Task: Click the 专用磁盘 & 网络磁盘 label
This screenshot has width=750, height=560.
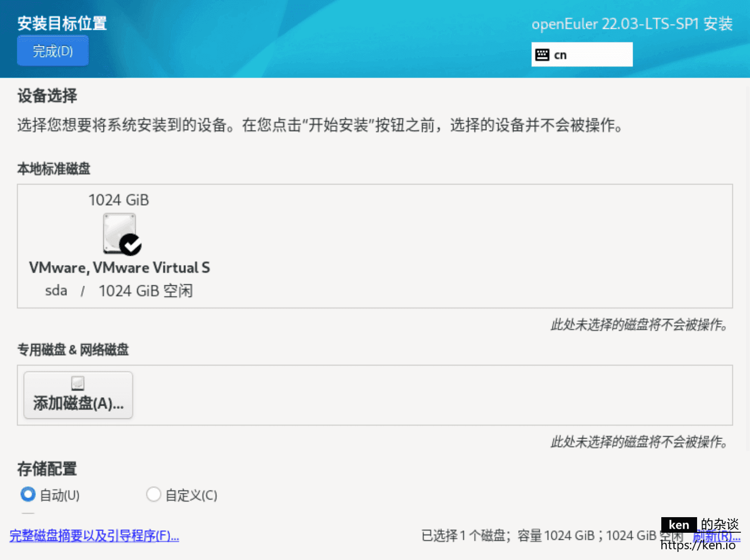Action: coord(73,349)
